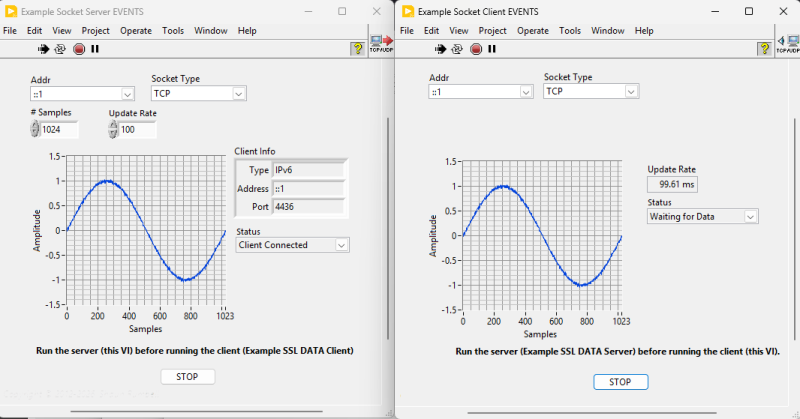800x419 pixels.
Task: Abort execution in the Client window
Action: [476, 48]
